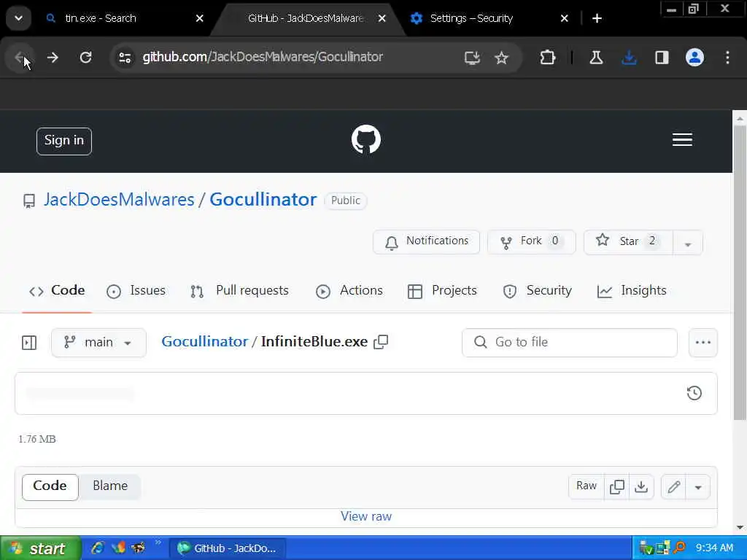This screenshot has height=560, width=747.
Task: Expand more edit options dropdown arrow
Action: coord(698,487)
